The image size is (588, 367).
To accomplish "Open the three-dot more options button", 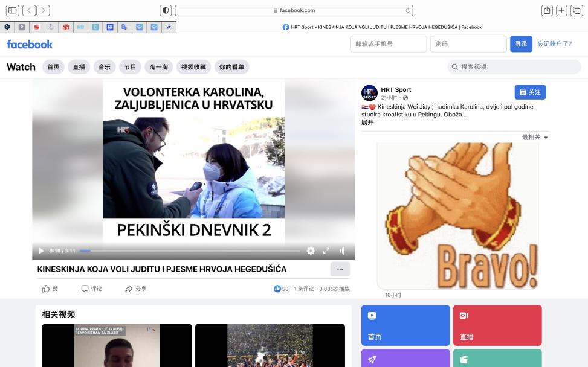I will tap(340, 269).
